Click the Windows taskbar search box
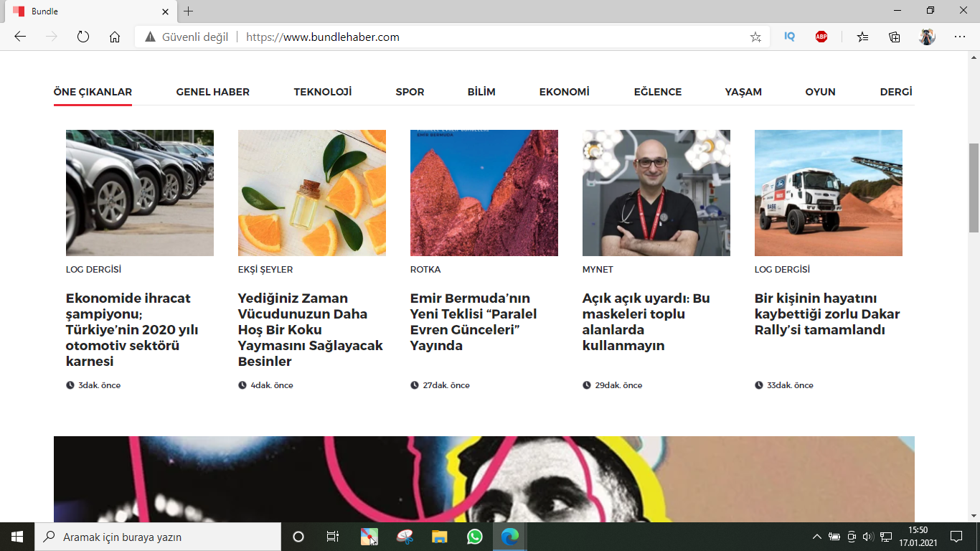 [158, 537]
